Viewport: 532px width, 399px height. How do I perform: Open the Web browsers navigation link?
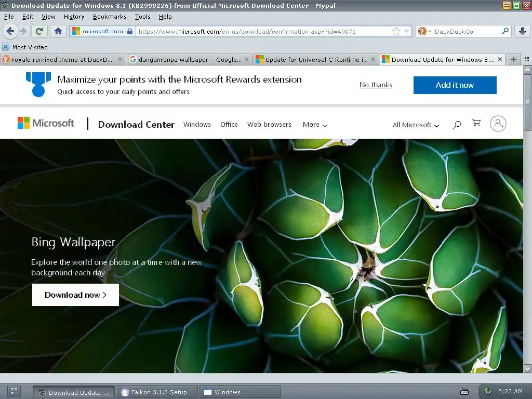[269, 125]
